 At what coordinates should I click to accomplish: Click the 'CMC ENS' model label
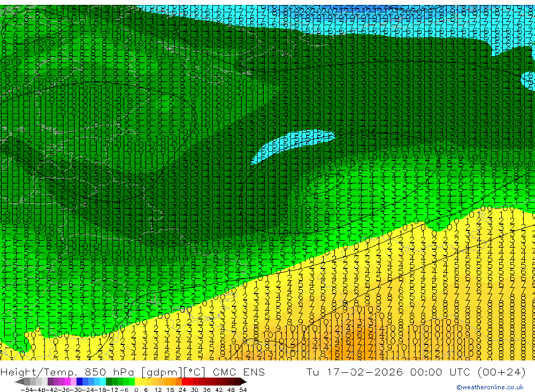tap(239, 372)
